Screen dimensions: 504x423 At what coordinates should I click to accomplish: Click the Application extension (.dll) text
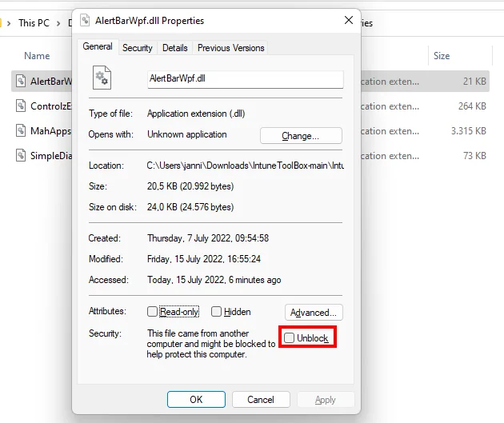click(x=196, y=114)
